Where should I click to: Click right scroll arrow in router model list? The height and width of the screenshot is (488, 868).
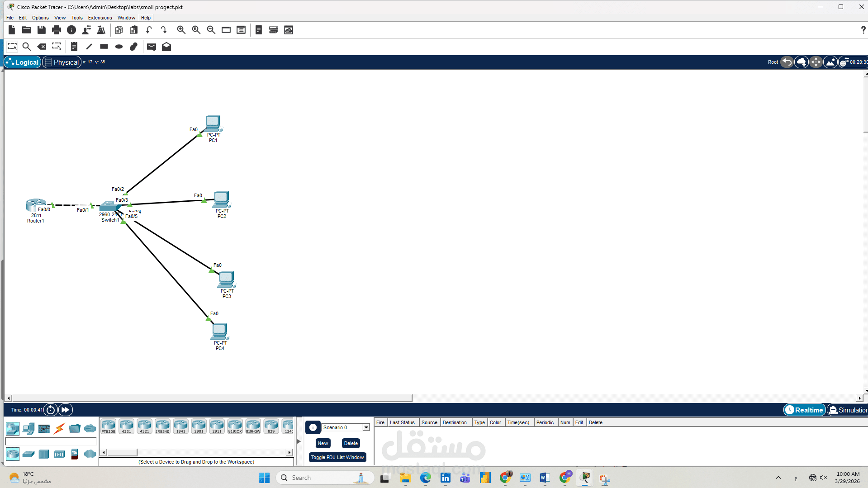point(289,452)
